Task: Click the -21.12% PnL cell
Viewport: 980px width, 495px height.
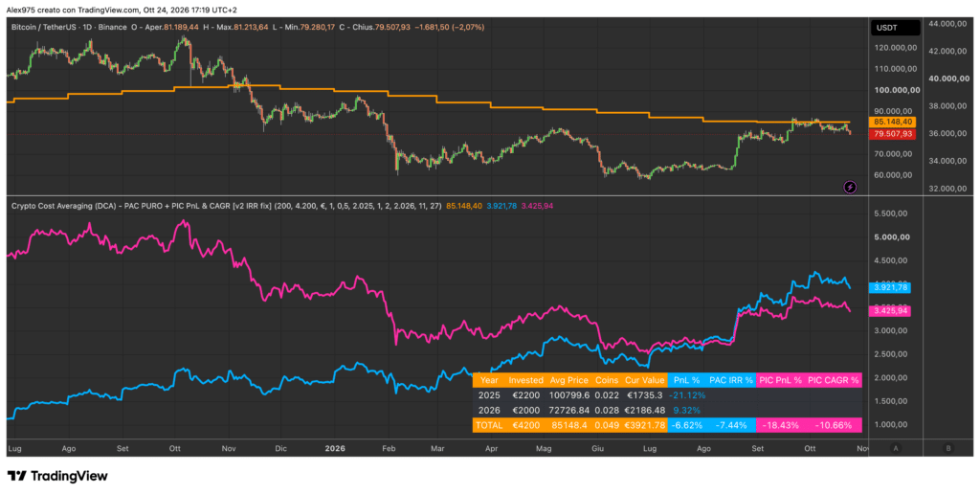Action: [x=686, y=395]
